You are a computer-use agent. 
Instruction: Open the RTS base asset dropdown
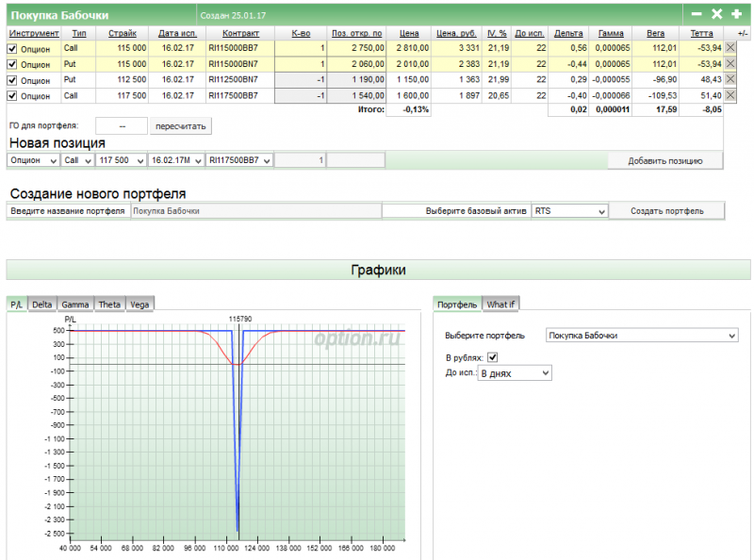570,211
